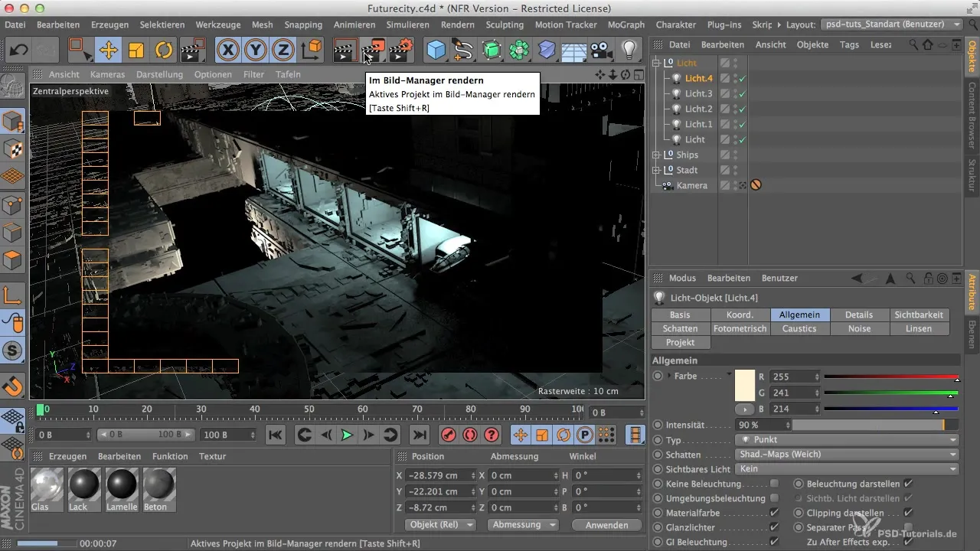Viewport: 980px width, 551px height.
Task: Click Render in Picture Viewer icon
Action: tap(374, 51)
